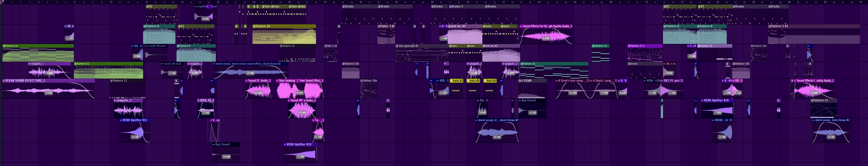Viewport: 868px width, 166px height.
Task: Click the -4.5dB gain label
Action: click(x=692, y=57)
